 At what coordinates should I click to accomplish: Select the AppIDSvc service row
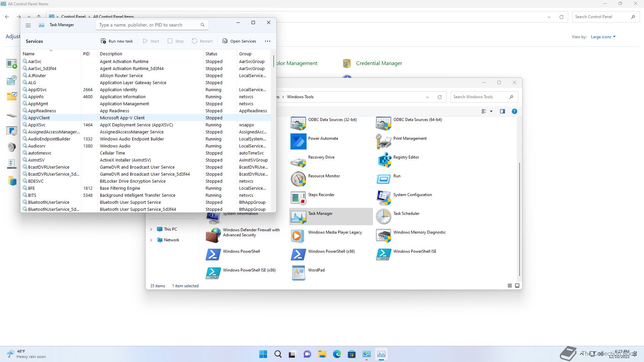[146, 90]
